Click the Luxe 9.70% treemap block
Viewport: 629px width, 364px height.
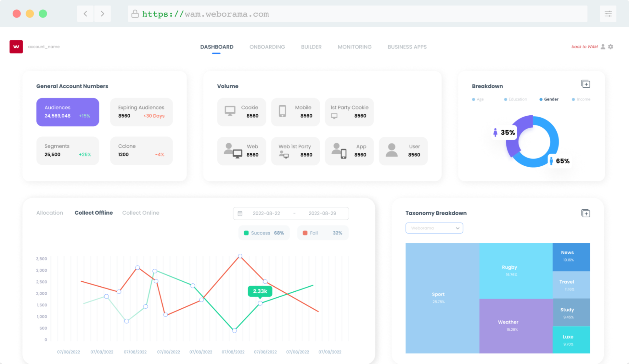tap(571, 340)
